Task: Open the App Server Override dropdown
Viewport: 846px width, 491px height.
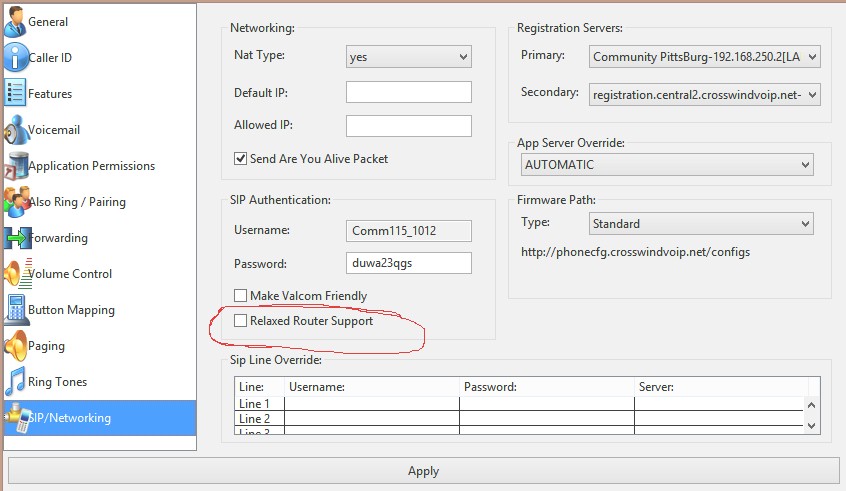Action: point(666,165)
